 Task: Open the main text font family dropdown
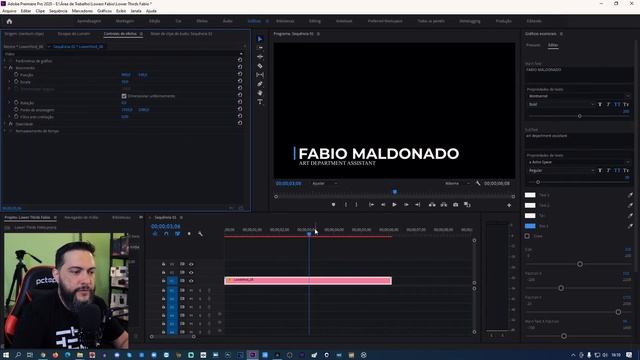[x=579, y=96]
